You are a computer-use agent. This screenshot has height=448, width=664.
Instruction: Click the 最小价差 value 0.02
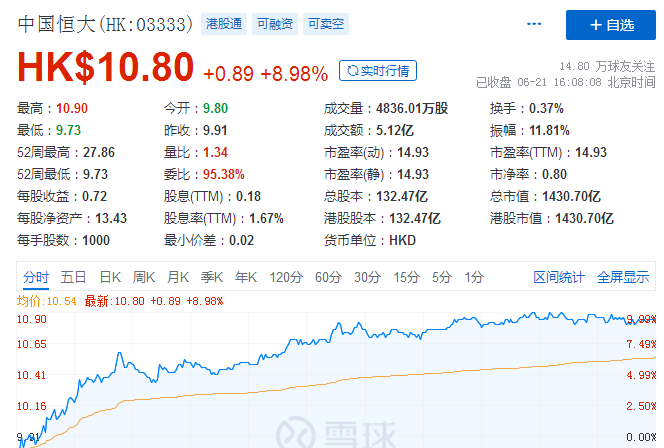[241, 241]
